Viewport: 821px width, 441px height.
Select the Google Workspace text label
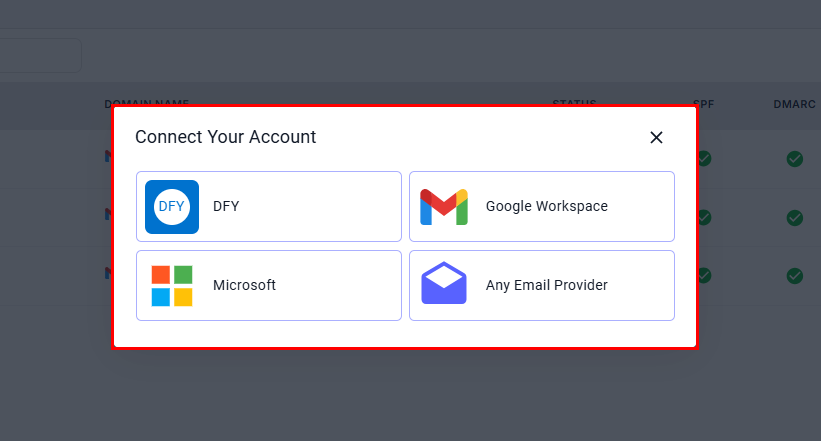[546, 207]
